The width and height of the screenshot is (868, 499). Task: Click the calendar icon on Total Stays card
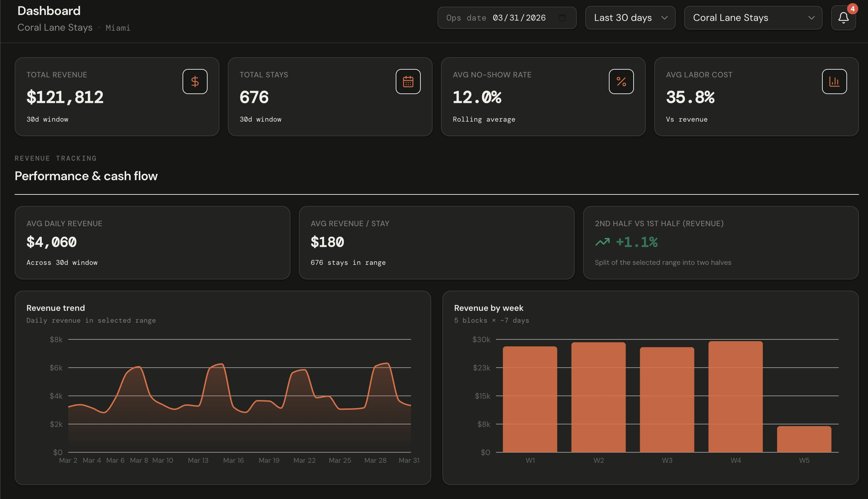(408, 81)
